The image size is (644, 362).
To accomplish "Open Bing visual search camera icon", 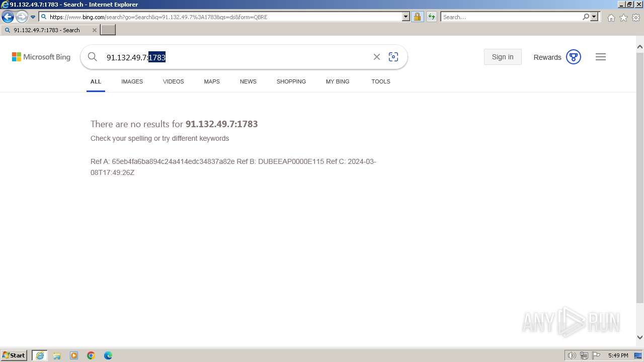I will tap(393, 57).
